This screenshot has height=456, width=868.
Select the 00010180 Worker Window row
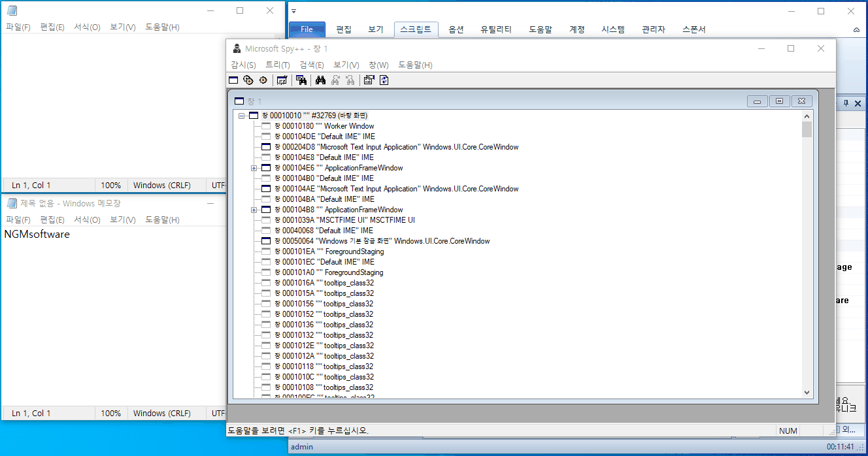click(324, 126)
